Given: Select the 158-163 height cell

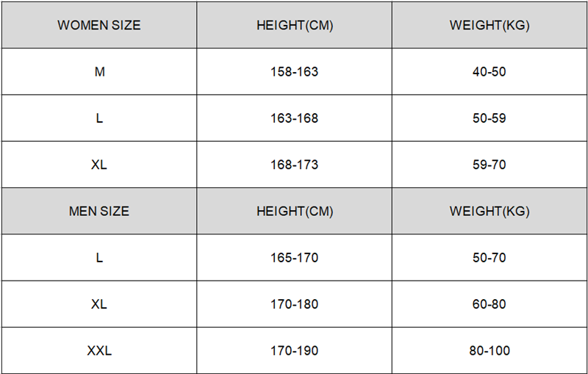Looking at the screenshot, I should pyautogui.click(x=295, y=72).
